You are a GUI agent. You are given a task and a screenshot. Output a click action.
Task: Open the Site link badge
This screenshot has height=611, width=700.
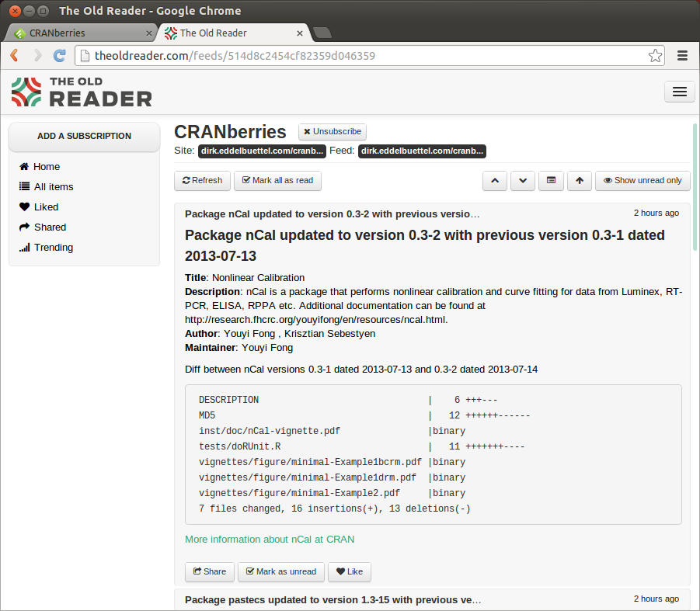click(262, 151)
